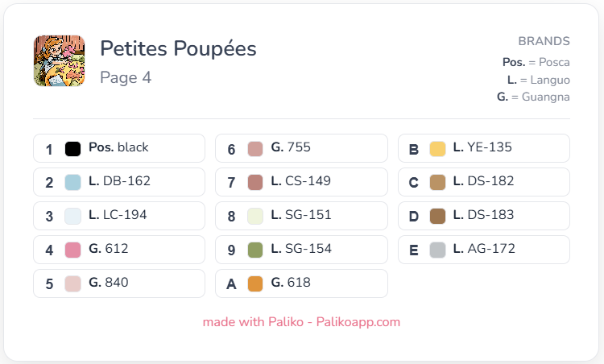Select the orange G. 618 swatch
The image size is (604, 364).
(255, 284)
